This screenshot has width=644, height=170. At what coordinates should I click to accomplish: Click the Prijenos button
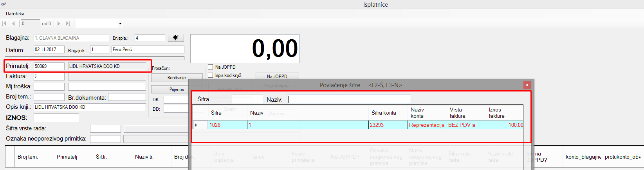(177, 90)
